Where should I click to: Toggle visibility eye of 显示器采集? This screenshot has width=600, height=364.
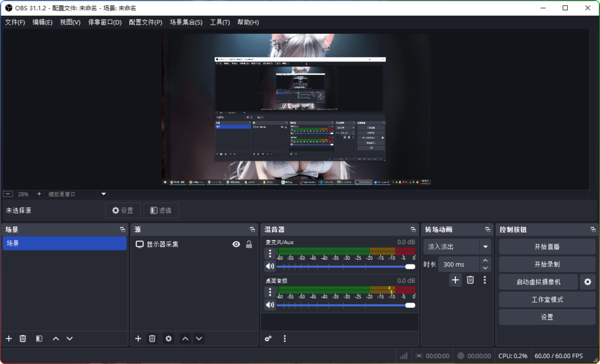(237, 244)
